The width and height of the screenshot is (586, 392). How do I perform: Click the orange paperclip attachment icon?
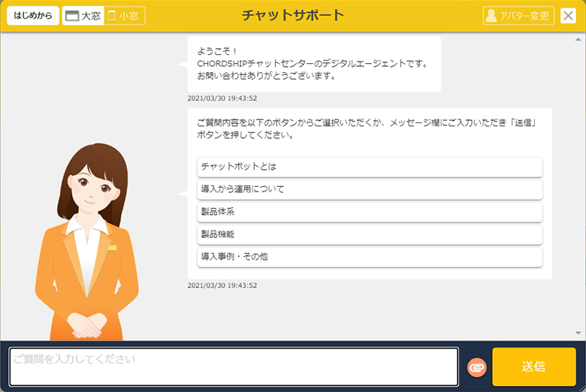coord(477,367)
